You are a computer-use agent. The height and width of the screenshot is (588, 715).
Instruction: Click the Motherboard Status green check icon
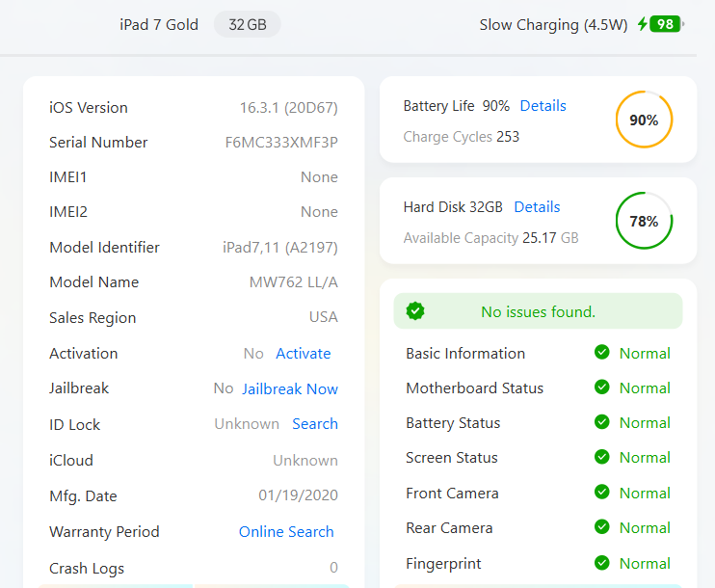(602, 387)
